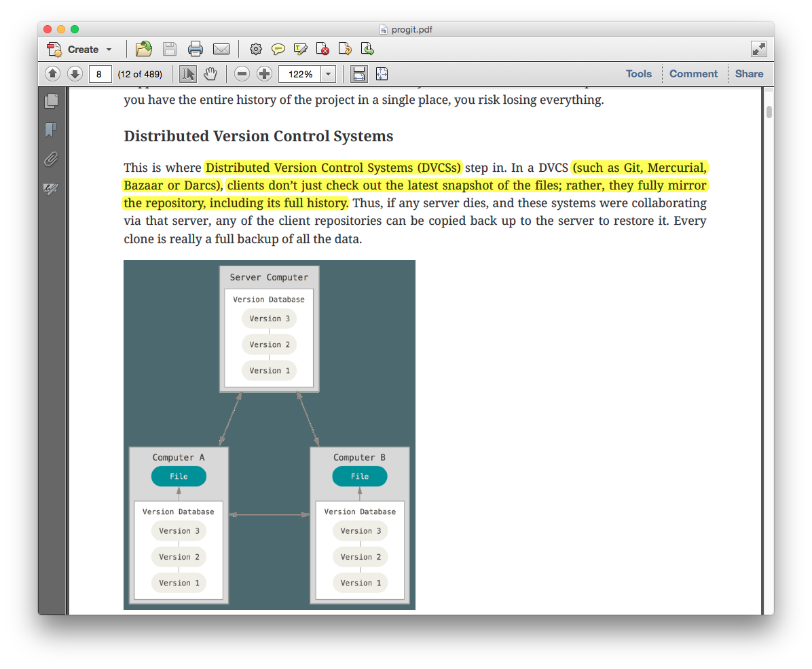Screen dimensions: 812x669
Task: Click the vertical scrollbar thumb
Action: pos(769,112)
